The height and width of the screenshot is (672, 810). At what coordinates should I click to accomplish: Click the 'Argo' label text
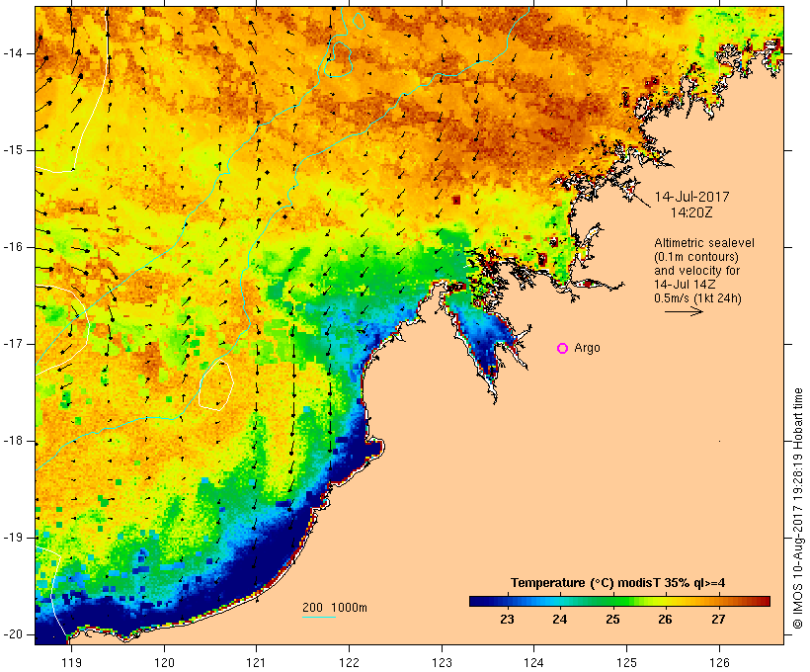coord(588,348)
